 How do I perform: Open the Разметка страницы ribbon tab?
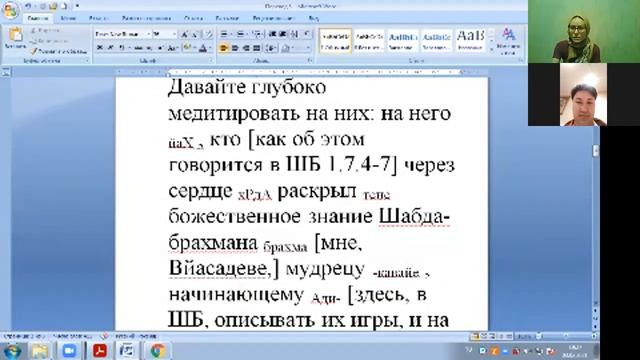(x=146, y=18)
